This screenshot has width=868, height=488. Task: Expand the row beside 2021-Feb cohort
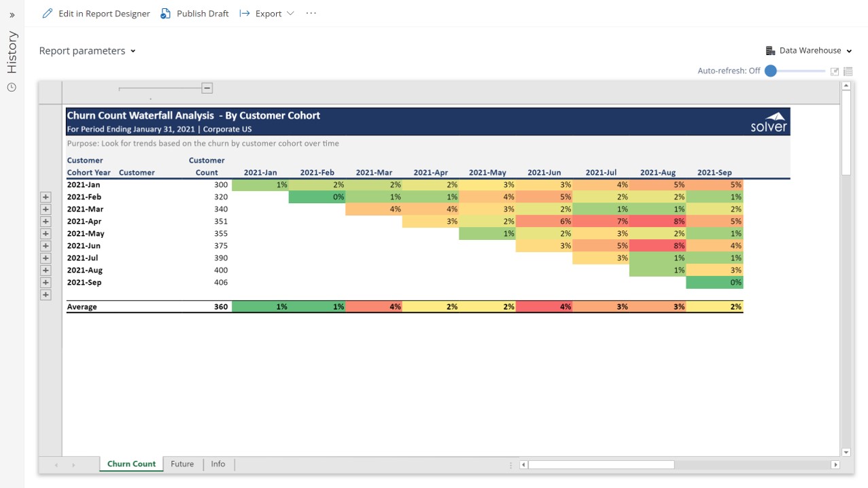point(46,197)
